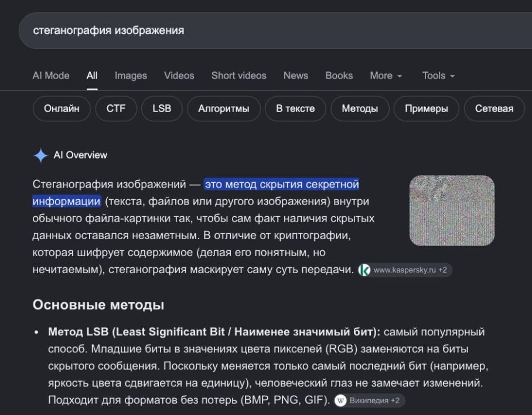Open the www.kaspersky.ru +2 source chip

(405, 270)
